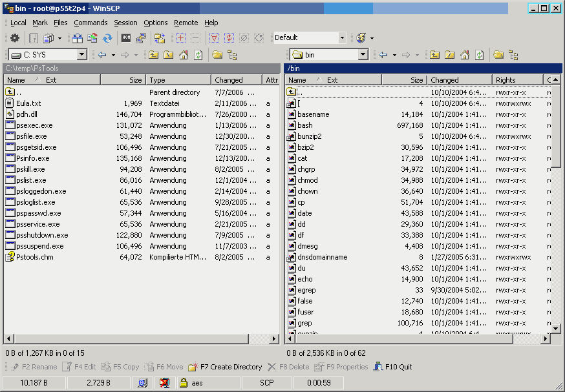The height and width of the screenshot is (392, 565).
Task: Click the Invert Selection icon
Action: point(229,38)
